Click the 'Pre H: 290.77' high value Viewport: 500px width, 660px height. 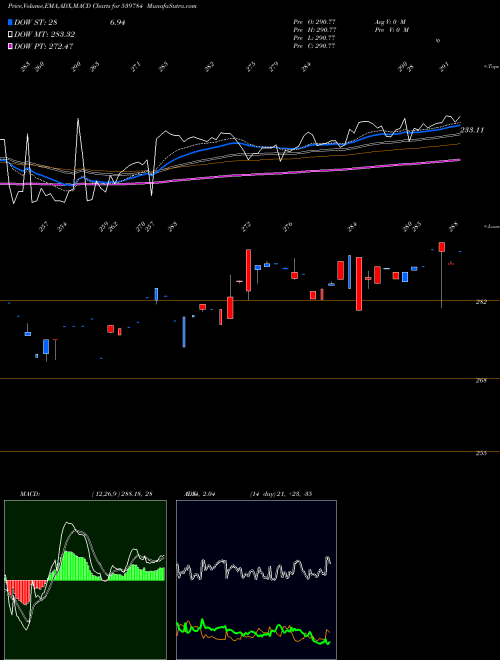pyautogui.click(x=314, y=30)
